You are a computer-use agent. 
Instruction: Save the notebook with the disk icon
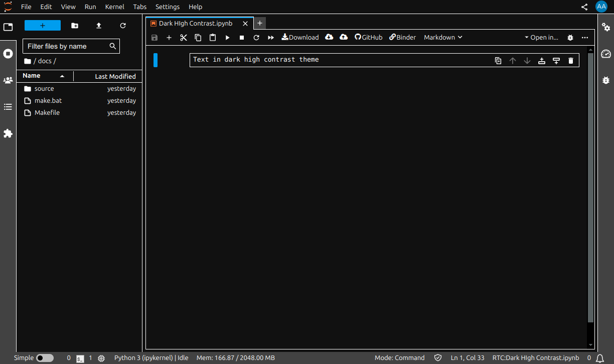click(x=155, y=38)
